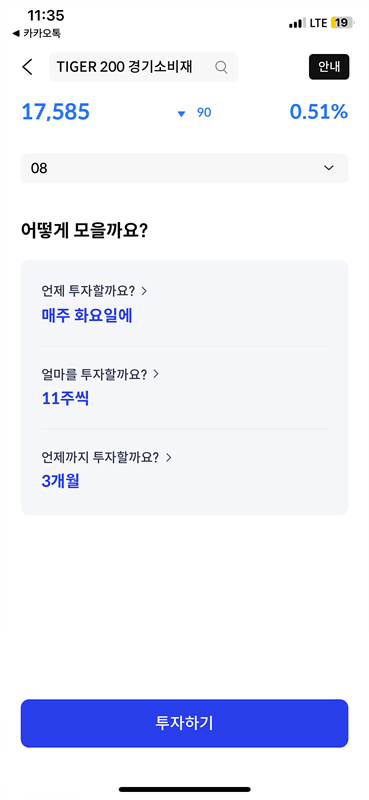Expand the 08 account dropdown

[184, 168]
